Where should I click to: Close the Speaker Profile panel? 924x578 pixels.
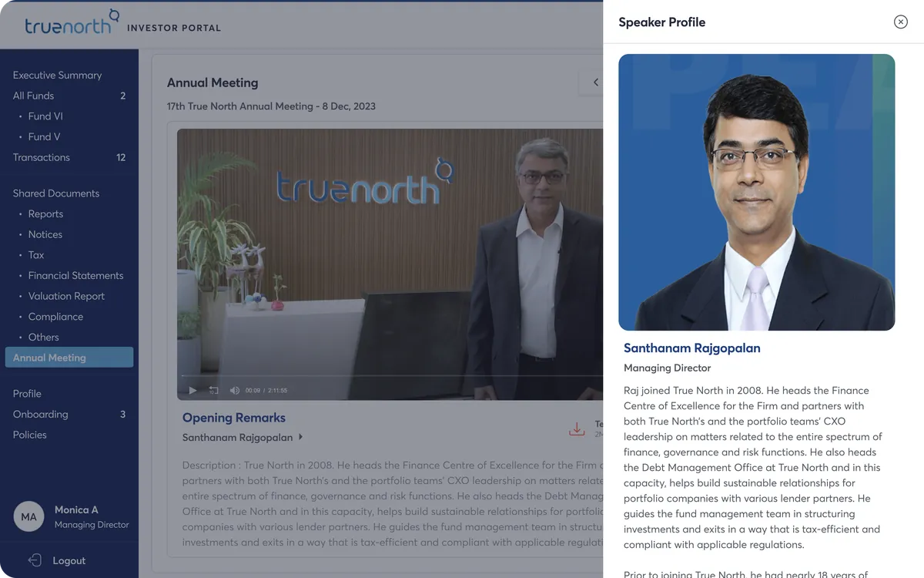pyautogui.click(x=900, y=22)
